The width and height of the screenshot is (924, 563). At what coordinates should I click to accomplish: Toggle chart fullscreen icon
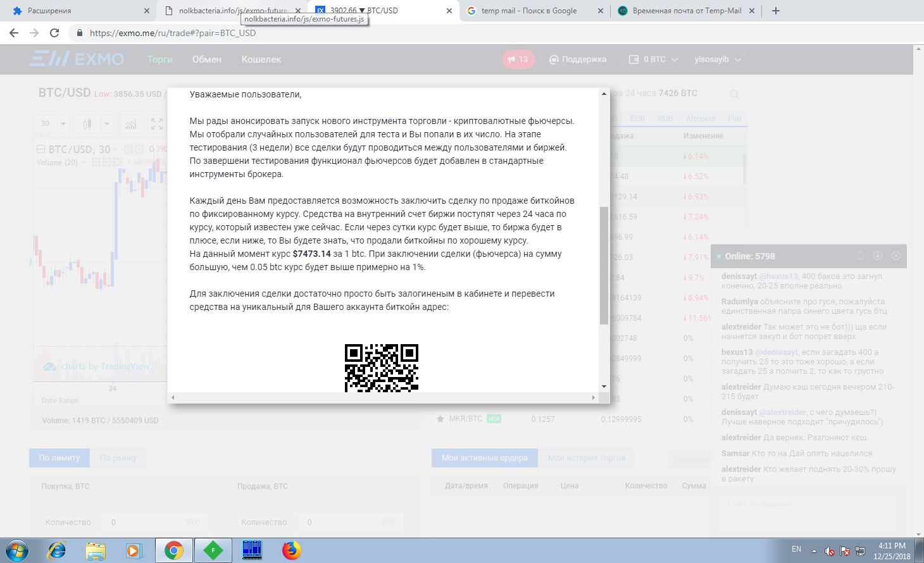tap(157, 124)
